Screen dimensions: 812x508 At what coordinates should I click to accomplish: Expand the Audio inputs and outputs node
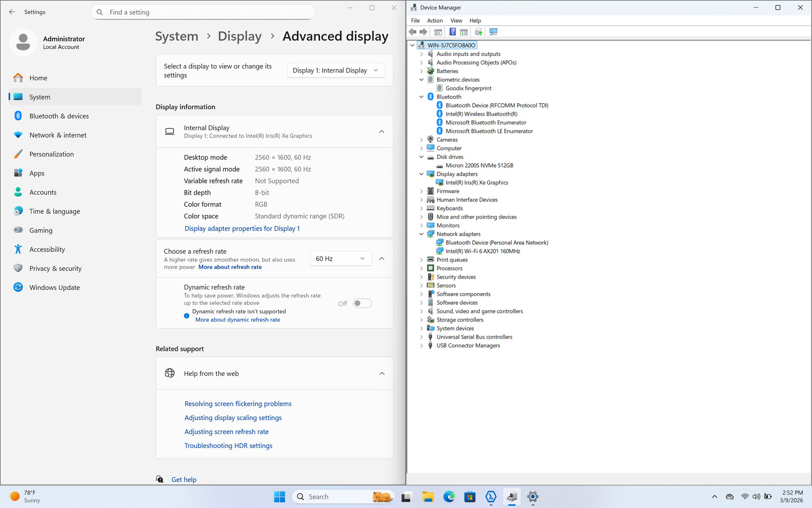pyautogui.click(x=421, y=54)
